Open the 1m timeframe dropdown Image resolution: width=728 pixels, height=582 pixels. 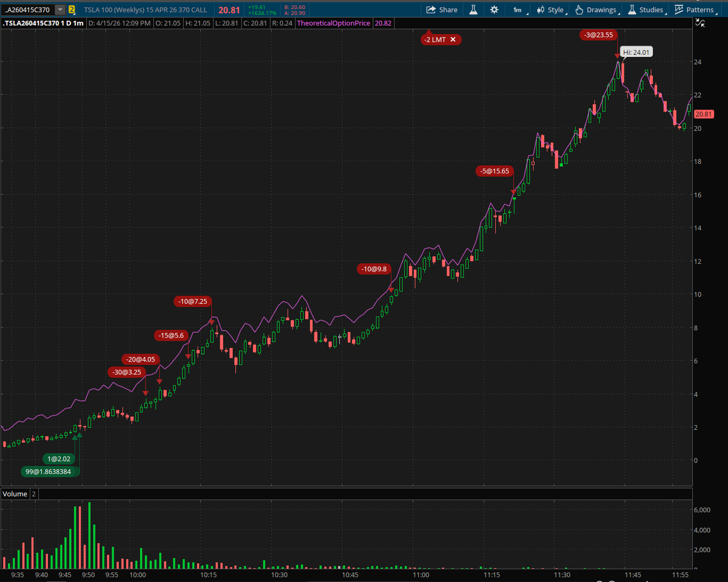tap(520, 10)
